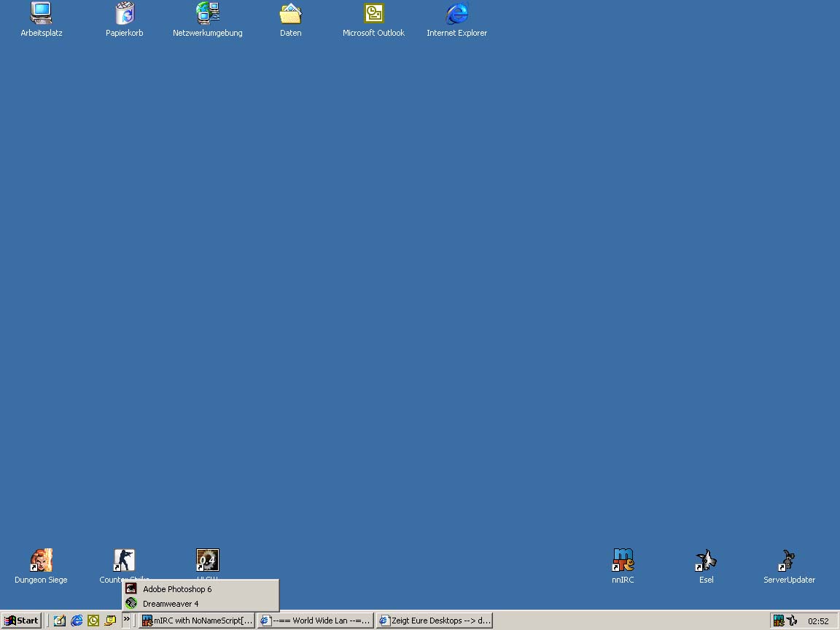Select the Daten folder on the desktop
This screenshot has height=630, width=840.
pyautogui.click(x=291, y=15)
